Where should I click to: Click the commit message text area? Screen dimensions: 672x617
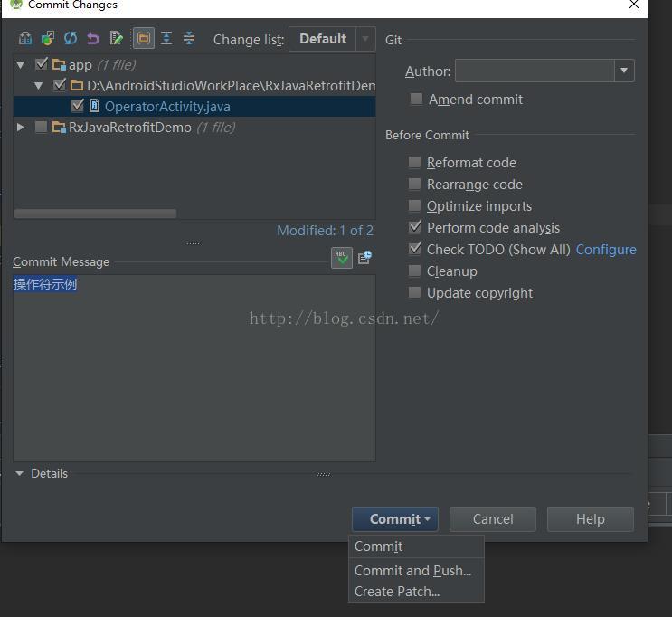(194, 368)
